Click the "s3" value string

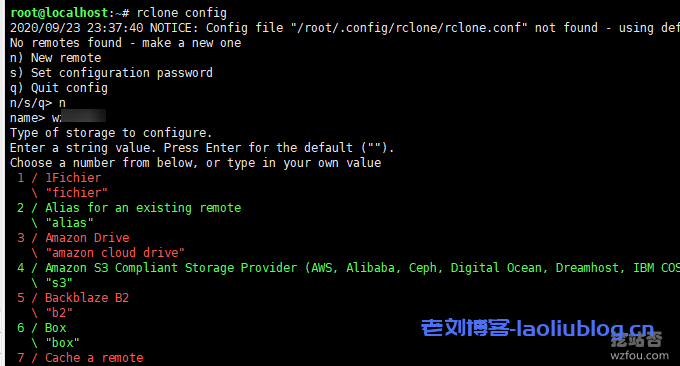(59, 283)
